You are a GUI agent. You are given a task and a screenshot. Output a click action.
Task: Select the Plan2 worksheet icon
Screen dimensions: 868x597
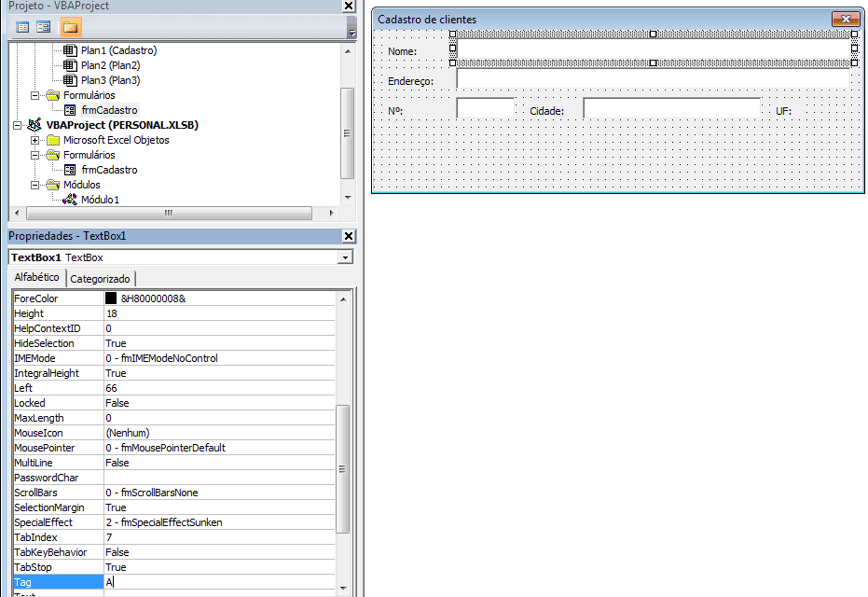click(73, 65)
